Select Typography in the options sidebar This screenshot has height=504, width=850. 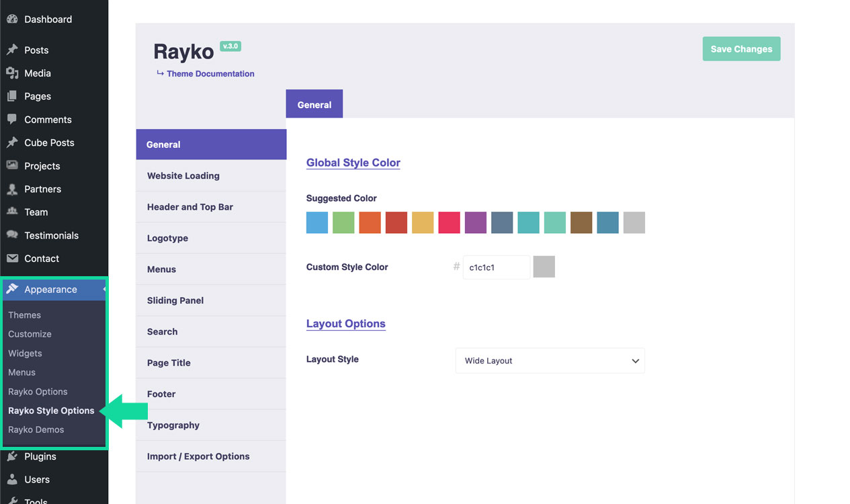click(173, 425)
